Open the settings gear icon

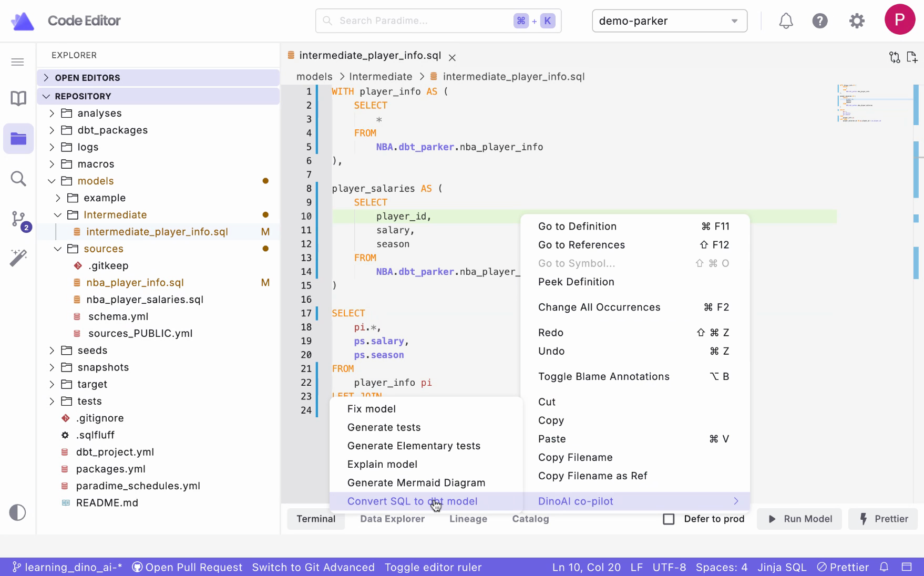pyautogui.click(x=857, y=21)
